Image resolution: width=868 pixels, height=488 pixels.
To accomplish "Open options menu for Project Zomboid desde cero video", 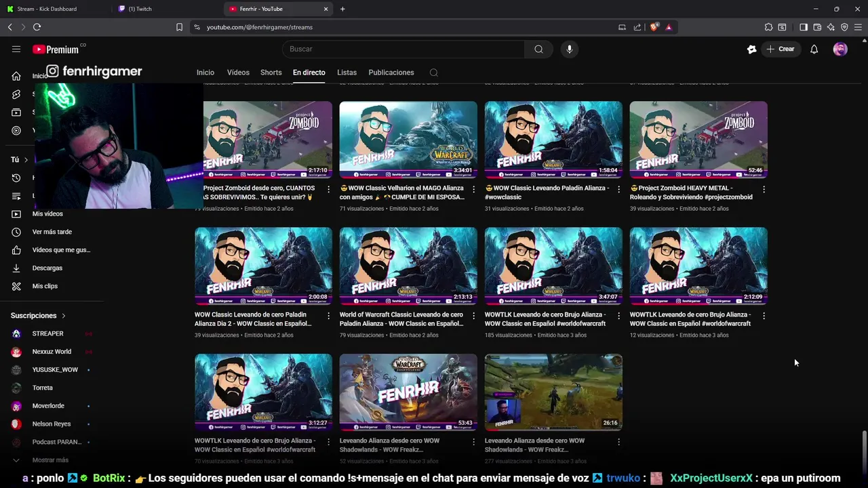I will [x=328, y=190].
